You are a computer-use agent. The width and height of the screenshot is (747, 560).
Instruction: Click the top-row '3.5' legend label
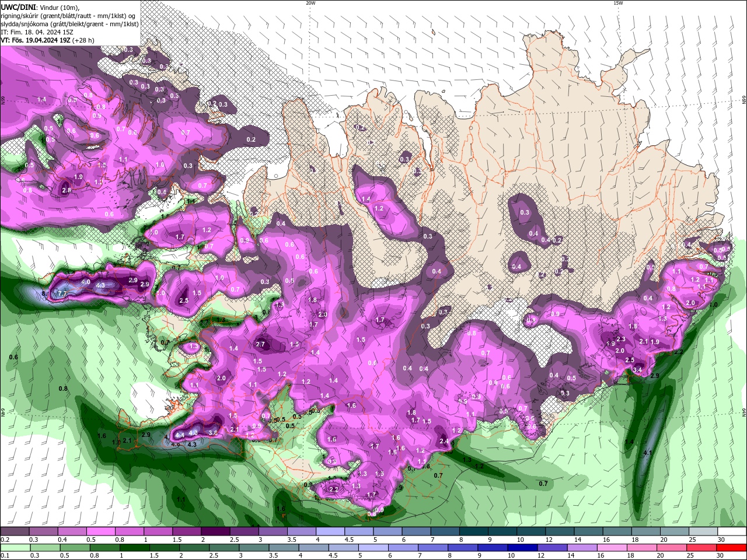[x=291, y=540]
